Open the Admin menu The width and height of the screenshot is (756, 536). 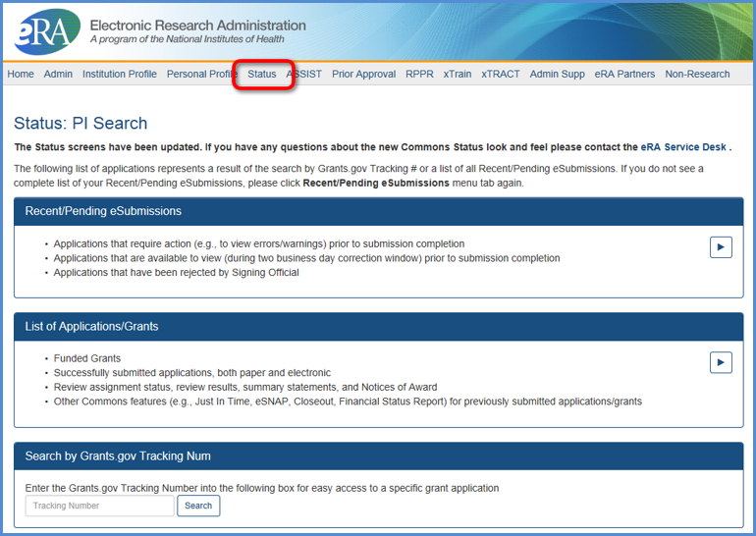[58, 74]
